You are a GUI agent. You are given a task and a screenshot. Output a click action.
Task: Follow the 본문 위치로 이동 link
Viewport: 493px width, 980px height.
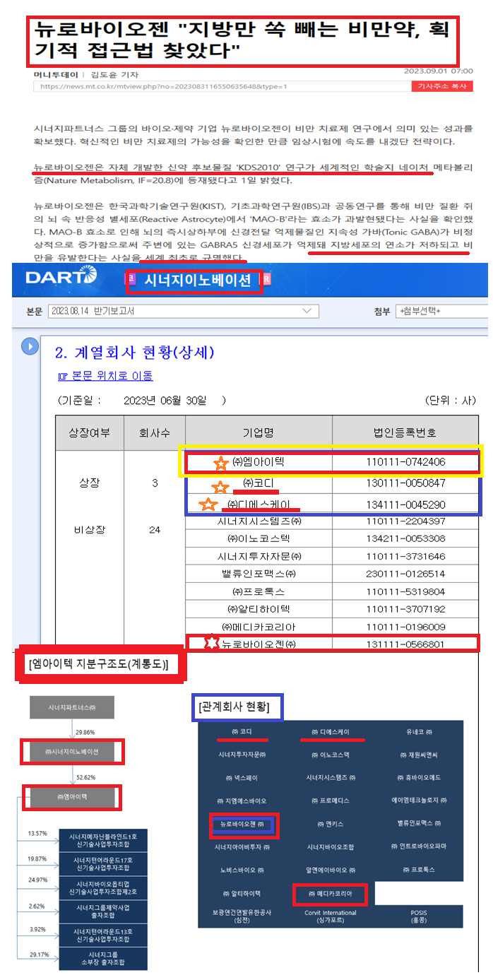tap(106, 375)
